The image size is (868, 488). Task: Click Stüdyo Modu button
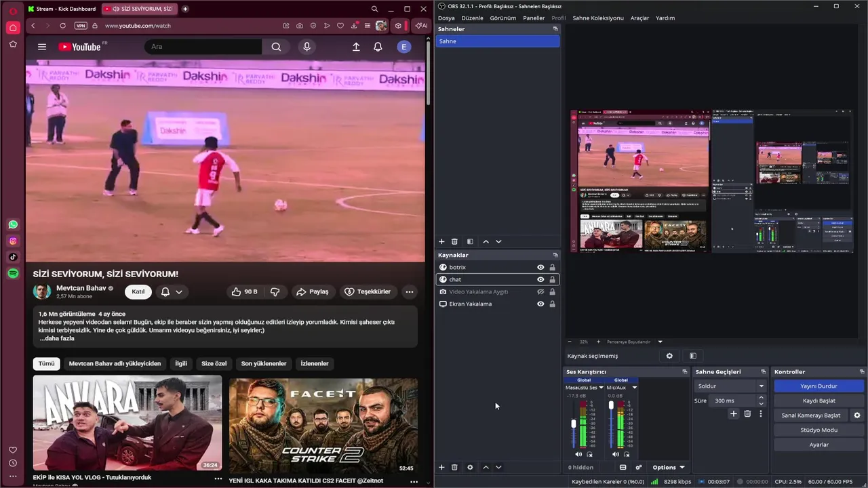pyautogui.click(x=818, y=430)
